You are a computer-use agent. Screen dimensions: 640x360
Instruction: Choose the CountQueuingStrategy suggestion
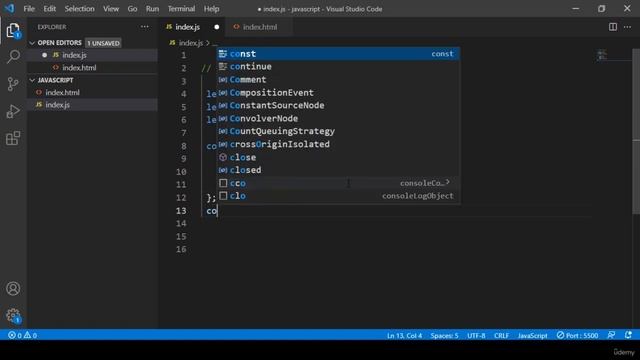coord(338,131)
